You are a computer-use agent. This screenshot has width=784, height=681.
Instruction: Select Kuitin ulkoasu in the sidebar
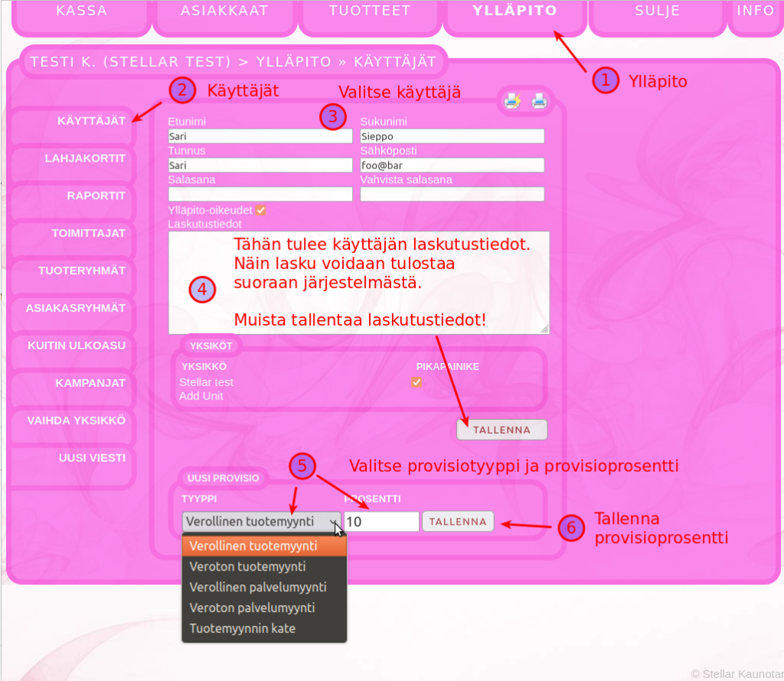77,345
